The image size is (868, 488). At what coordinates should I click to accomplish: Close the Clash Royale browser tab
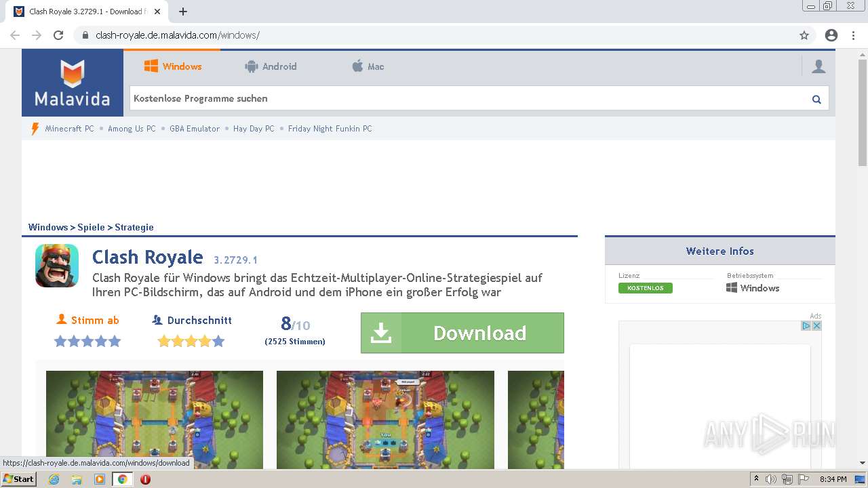[x=157, y=12]
